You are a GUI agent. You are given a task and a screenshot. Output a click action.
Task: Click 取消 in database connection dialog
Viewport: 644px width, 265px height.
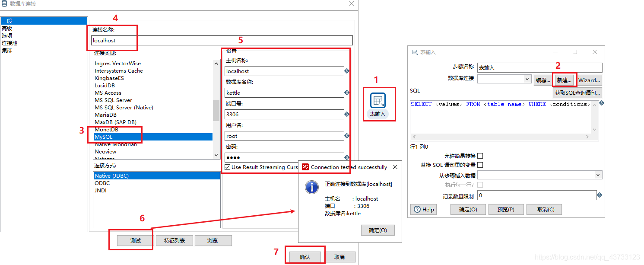tap(339, 257)
